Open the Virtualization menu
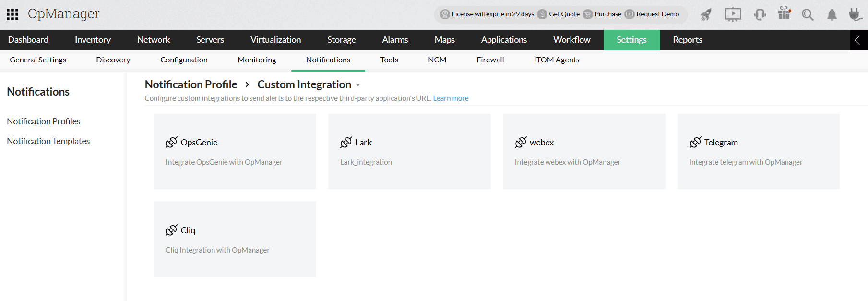 pos(276,40)
